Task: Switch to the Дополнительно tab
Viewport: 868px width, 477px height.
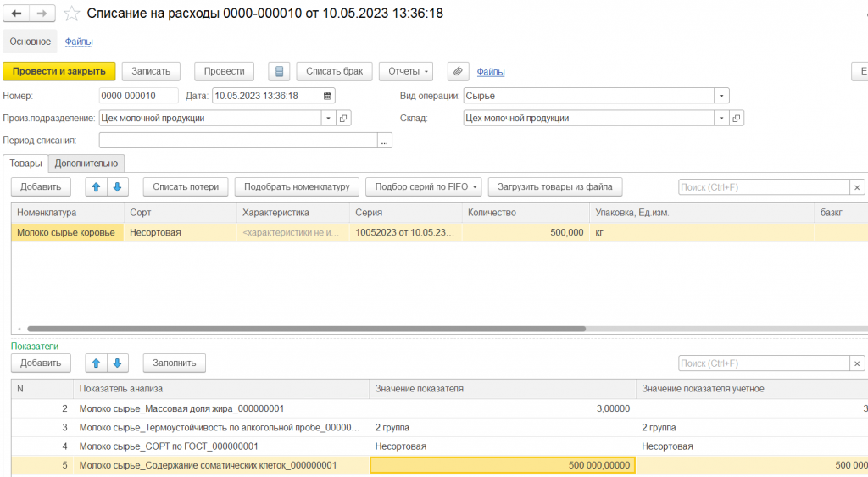Action: click(86, 164)
